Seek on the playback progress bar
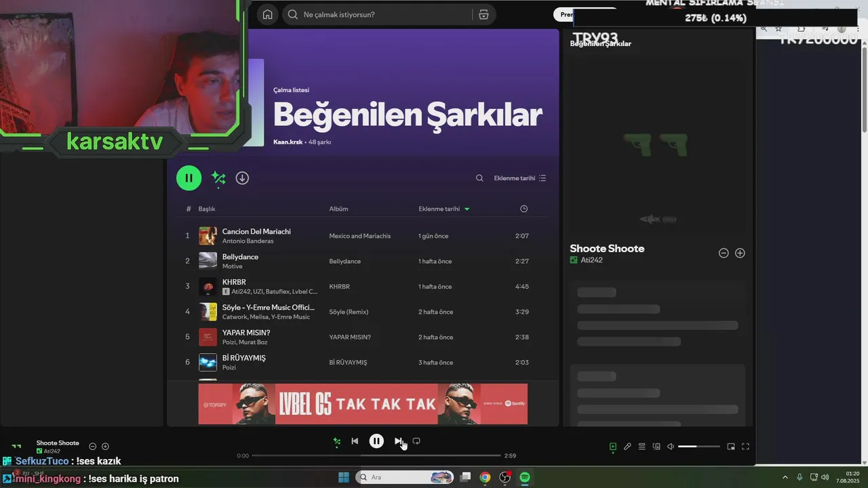868x488 pixels. coord(376,455)
